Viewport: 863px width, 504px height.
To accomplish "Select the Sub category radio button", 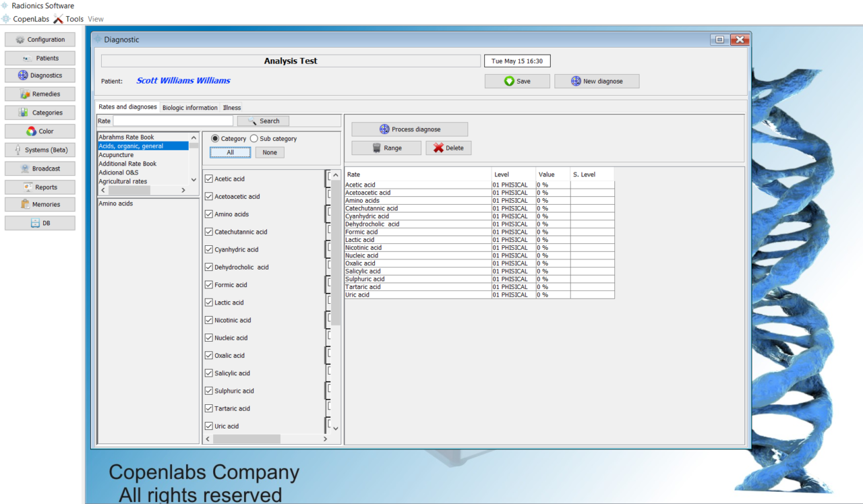I will (254, 139).
